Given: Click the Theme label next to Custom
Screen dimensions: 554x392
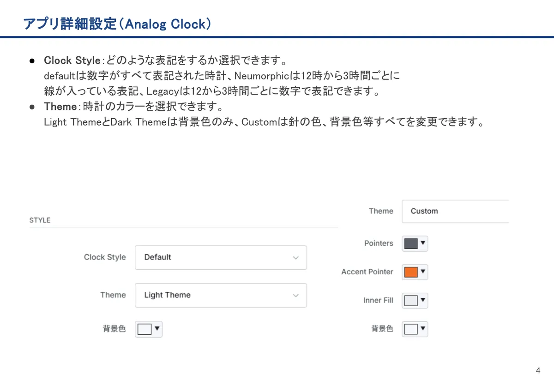Looking at the screenshot, I should pyautogui.click(x=381, y=211).
